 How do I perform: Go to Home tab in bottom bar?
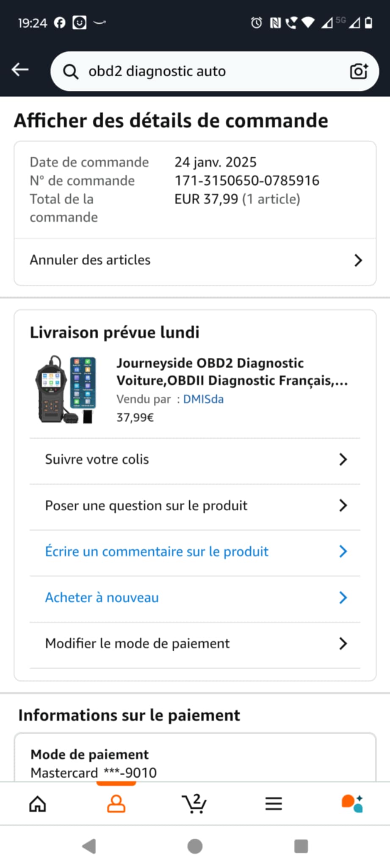coord(38,804)
